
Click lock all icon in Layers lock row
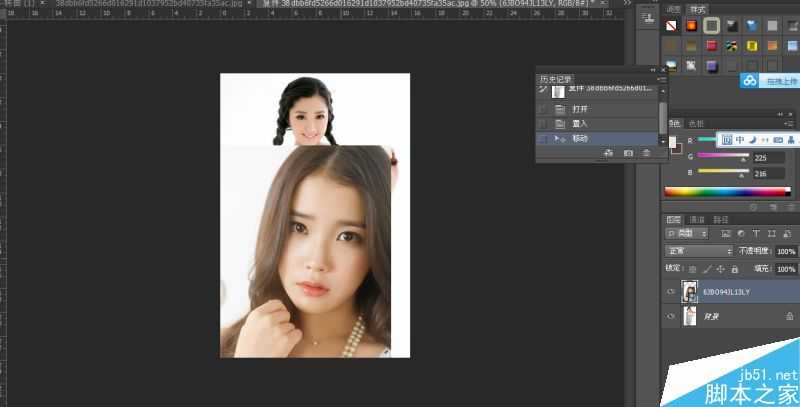(734, 269)
